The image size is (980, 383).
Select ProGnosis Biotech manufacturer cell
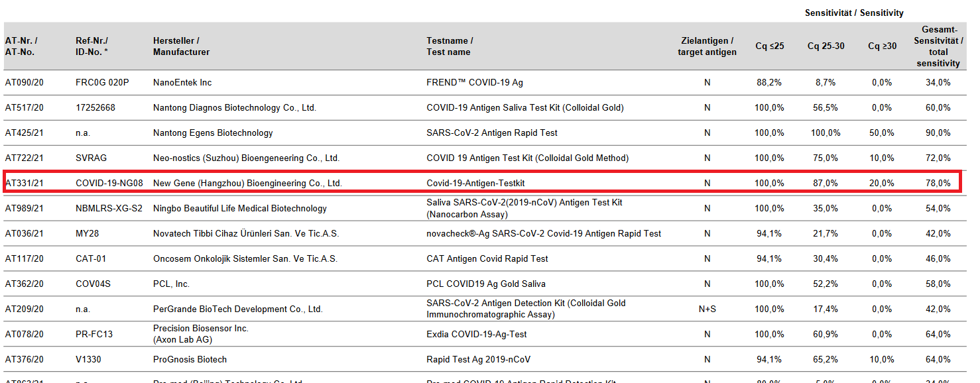tap(190, 360)
